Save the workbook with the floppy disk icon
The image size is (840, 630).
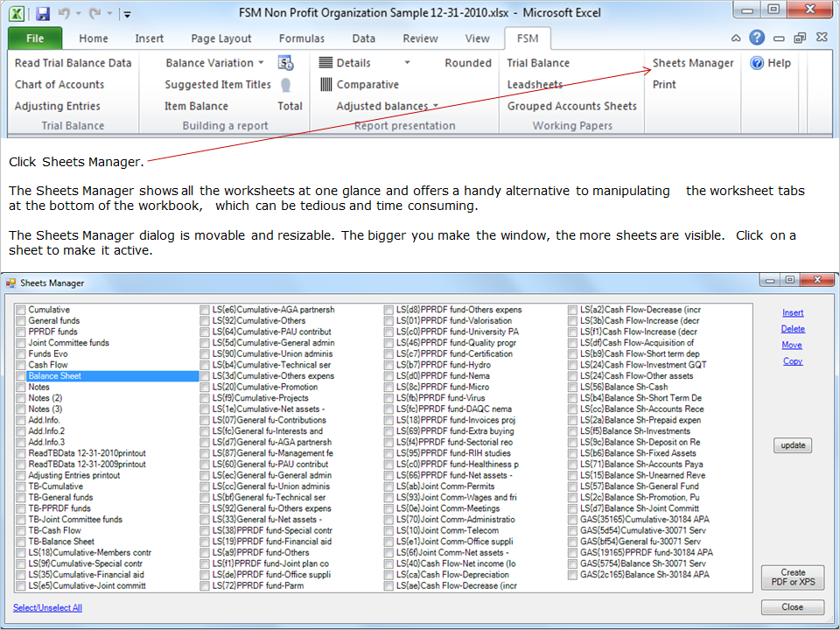click(x=42, y=13)
